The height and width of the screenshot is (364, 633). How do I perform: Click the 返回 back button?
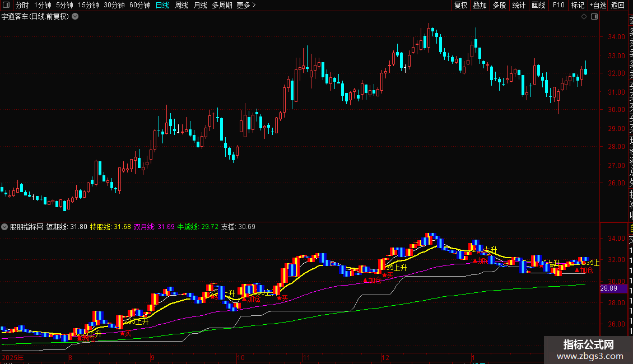[x=617, y=5]
